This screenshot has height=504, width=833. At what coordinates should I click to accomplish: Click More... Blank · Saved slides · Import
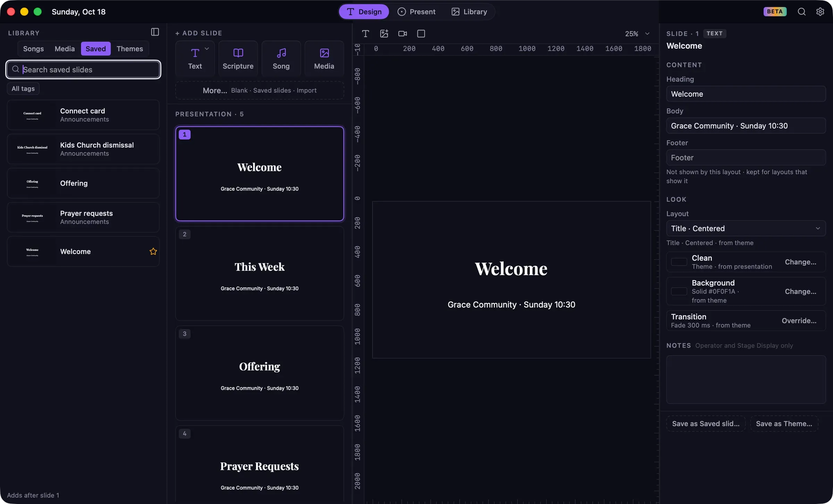coord(260,91)
